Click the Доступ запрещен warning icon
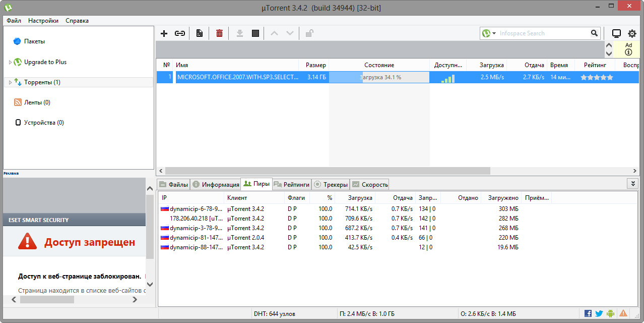The image size is (644, 323). 27,242
